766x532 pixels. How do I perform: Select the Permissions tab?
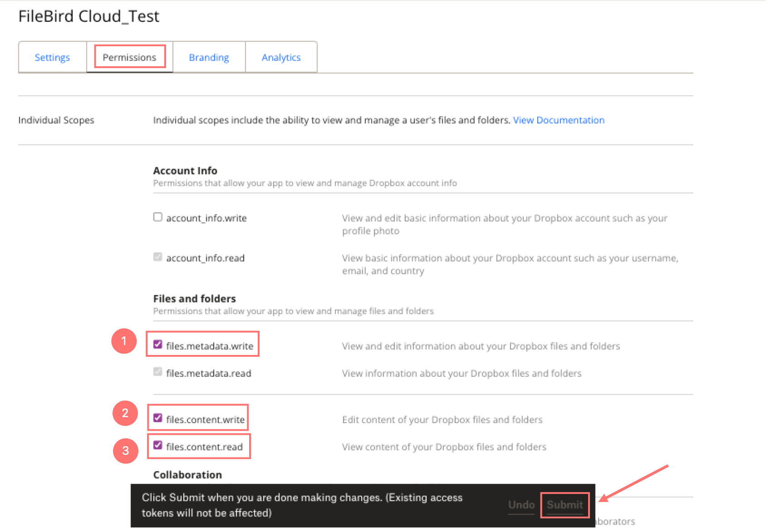click(129, 58)
